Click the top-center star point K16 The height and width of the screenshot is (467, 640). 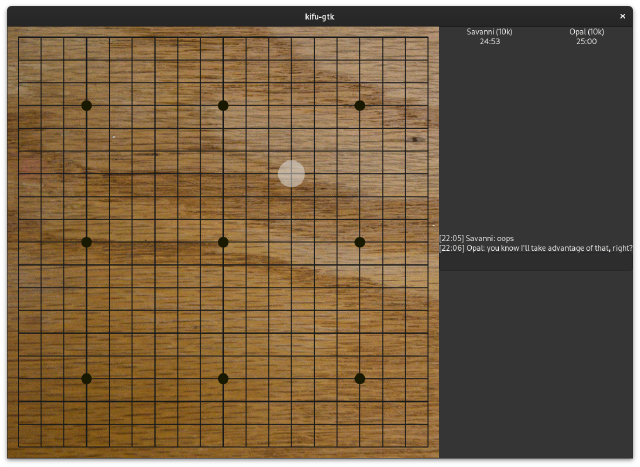(223, 105)
